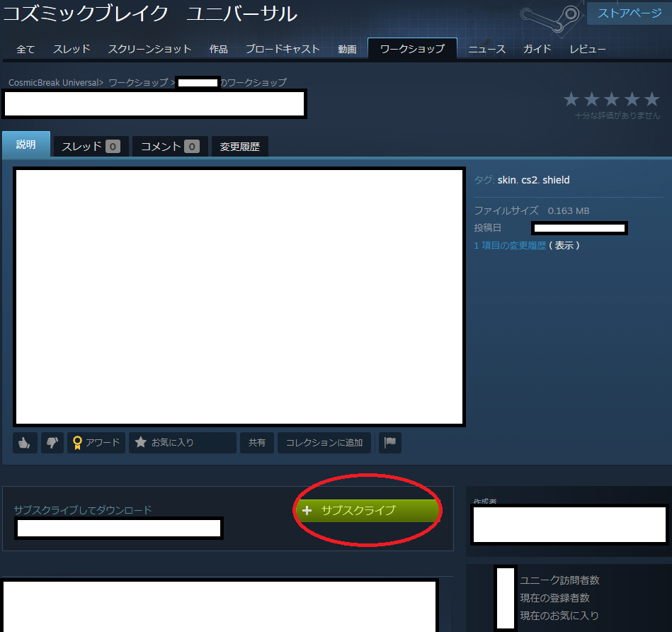Open the ブロードキャスト tab

tap(283, 50)
